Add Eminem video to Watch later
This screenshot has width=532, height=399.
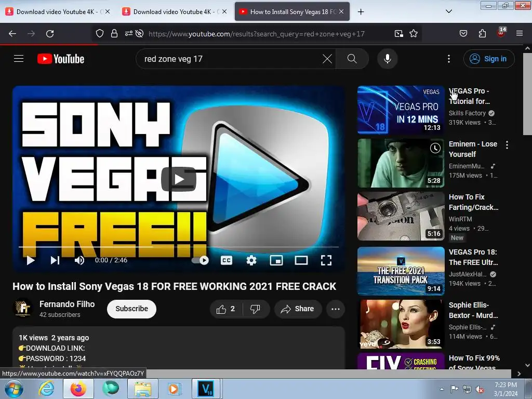[435, 148]
